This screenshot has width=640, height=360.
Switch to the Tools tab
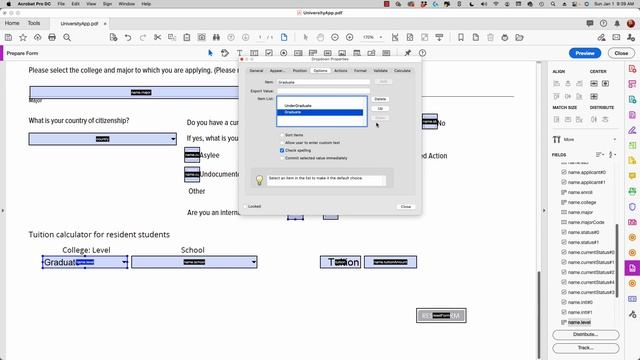[x=34, y=23]
